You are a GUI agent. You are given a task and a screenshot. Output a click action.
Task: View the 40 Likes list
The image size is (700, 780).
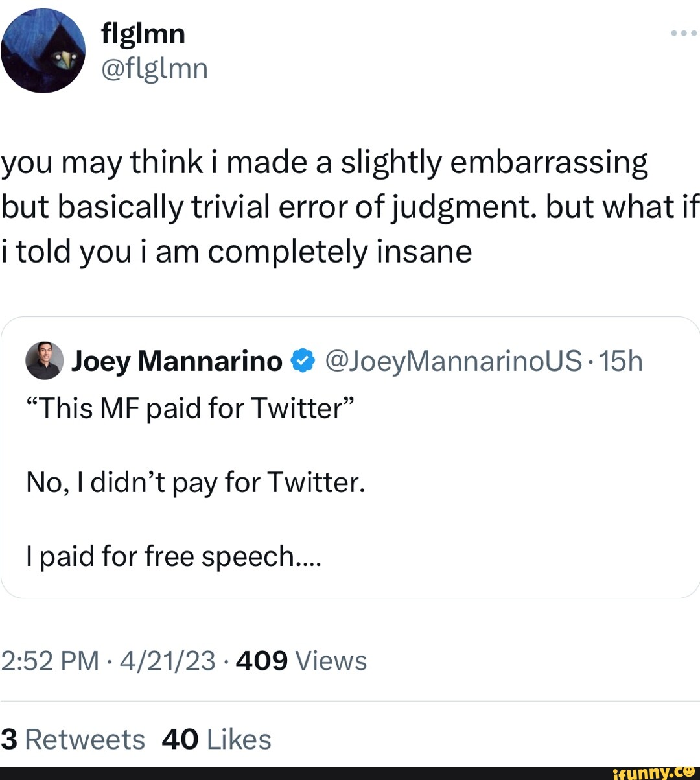[216, 739]
